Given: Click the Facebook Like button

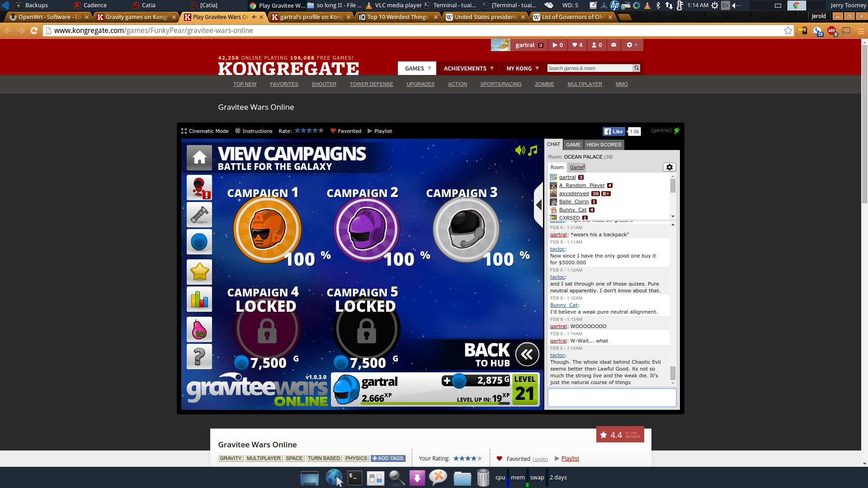Looking at the screenshot, I should point(613,131).
